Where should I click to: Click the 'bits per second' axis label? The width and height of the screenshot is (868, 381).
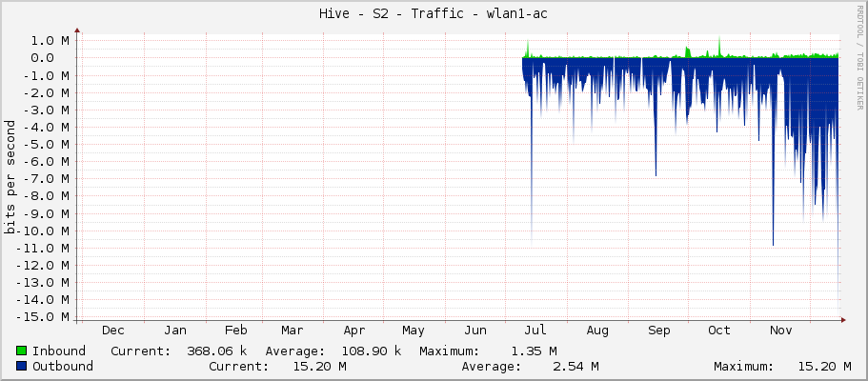pyautogui.click(x=10, y=177)
